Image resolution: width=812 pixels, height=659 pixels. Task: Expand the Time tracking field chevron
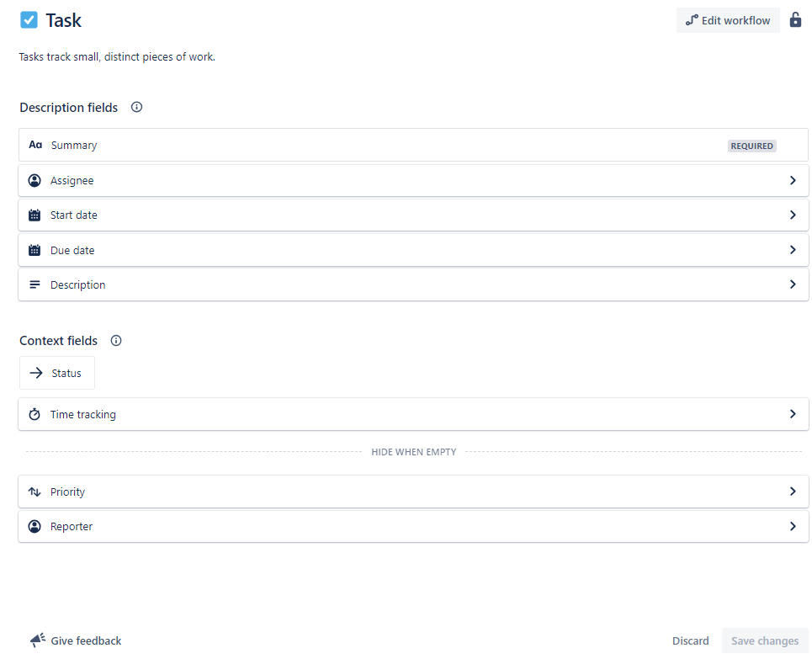click(793, 414)
